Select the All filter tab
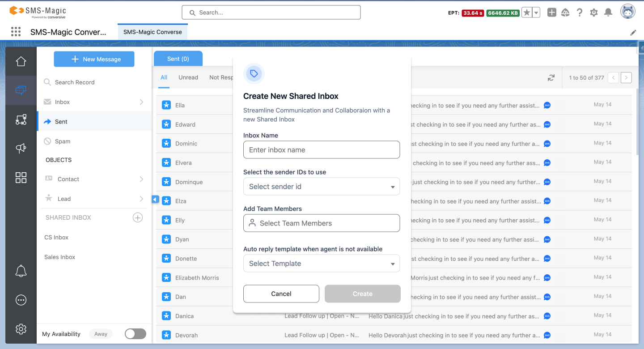 point(164,77)
